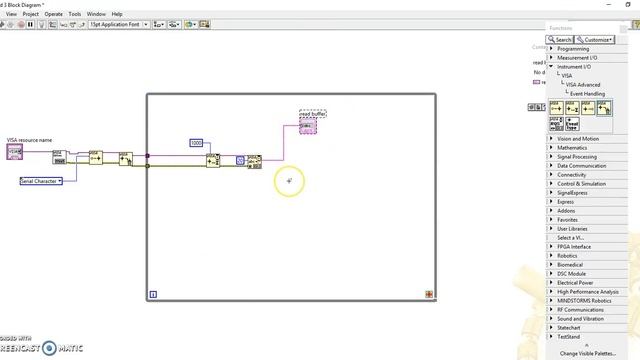Select the VISA resource name control terminal
The height and width of the screenshot is (360, 640).
click(15, 152)
